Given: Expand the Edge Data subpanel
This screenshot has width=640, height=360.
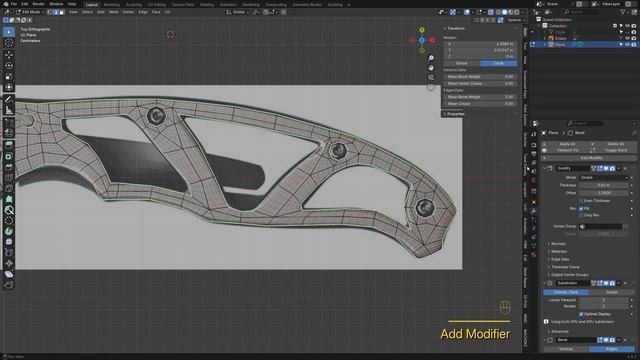Looking at the screenshot, I should click(560, 259).
